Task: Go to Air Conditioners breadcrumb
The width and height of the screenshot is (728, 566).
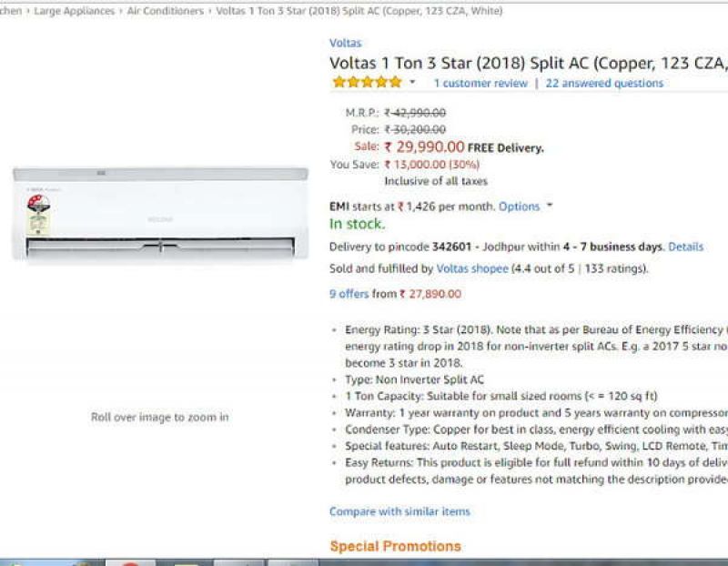Action: (166, 11)
